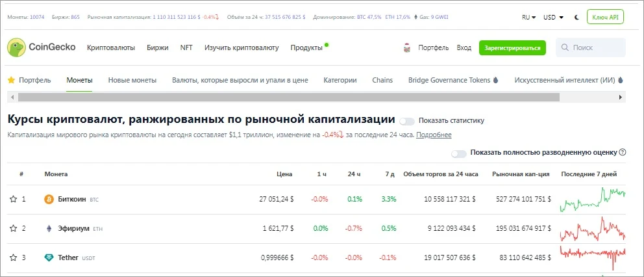Click the green dot next to Продукты
The image size is (644, 277).
coord(327,44)
